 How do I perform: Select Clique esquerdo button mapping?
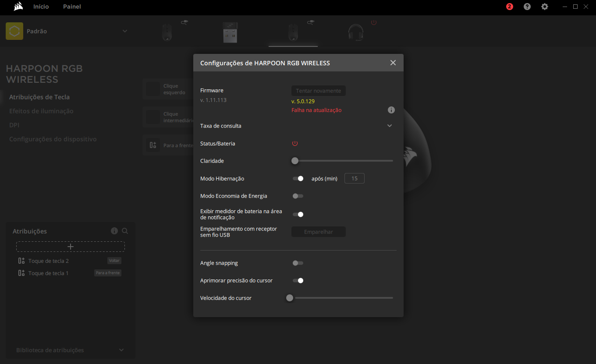[168, 89]
